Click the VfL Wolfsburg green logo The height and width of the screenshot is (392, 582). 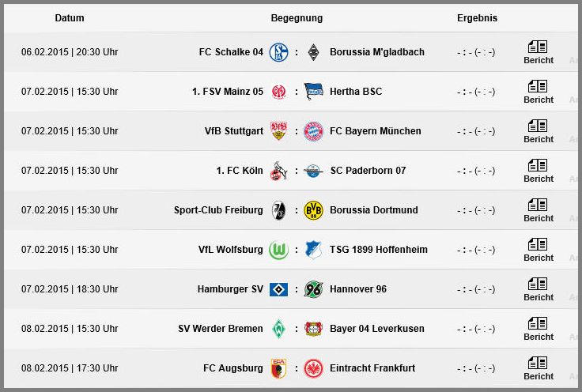[x=278, y=250]
